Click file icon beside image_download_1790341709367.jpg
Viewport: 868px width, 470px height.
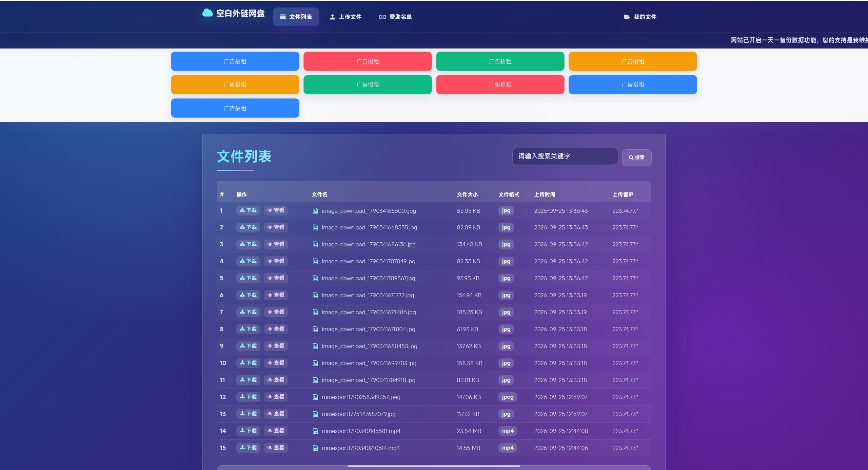[315, 278]
